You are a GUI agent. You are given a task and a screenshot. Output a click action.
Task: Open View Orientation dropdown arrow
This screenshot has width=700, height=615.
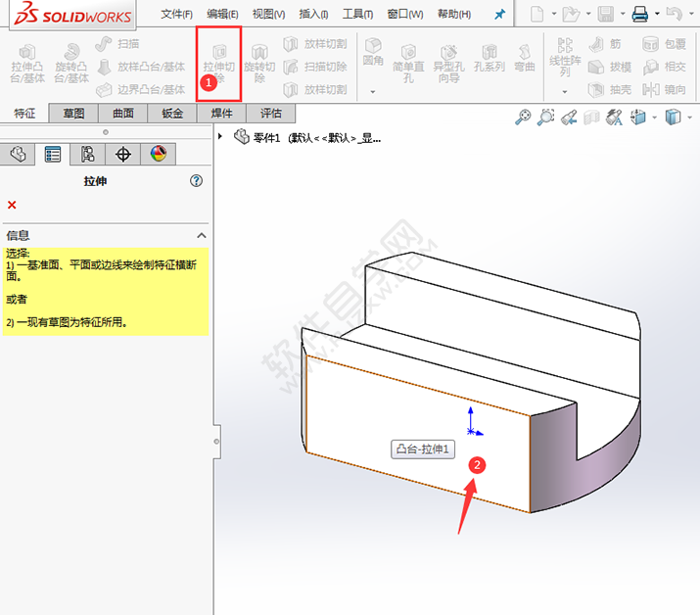click(654, 118)
